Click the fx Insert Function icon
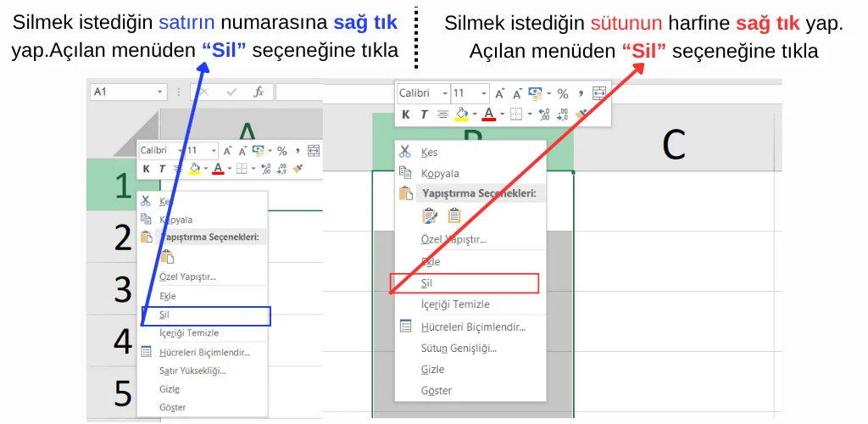 [259, 92]
